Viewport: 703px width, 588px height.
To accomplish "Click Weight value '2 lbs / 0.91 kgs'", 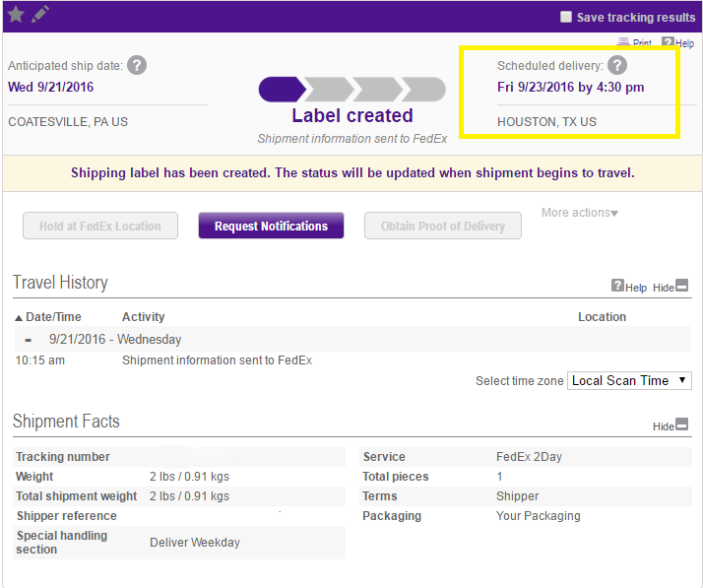I will (189, 477).
